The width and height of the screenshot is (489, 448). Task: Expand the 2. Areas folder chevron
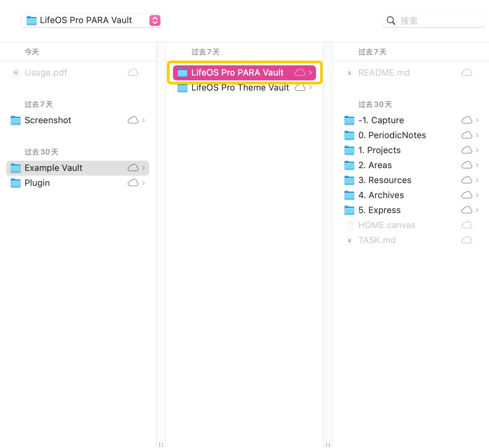pyautogui.click(x=477, y=165)
